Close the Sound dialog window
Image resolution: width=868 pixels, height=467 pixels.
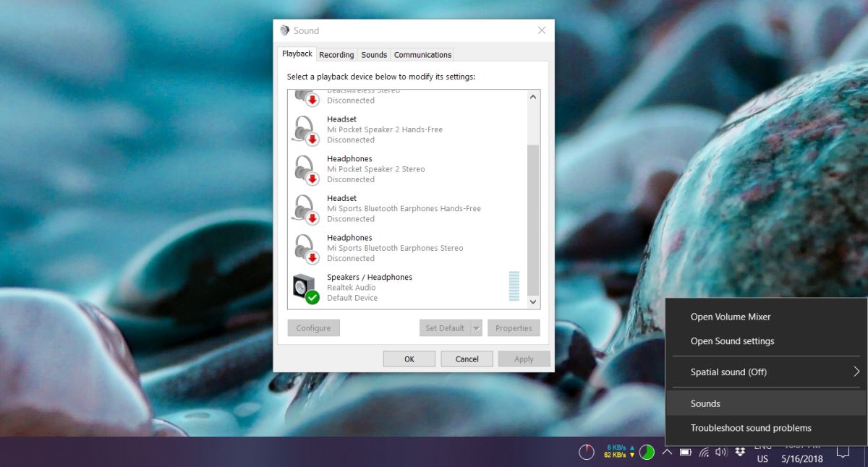click(x=542, y=30)
